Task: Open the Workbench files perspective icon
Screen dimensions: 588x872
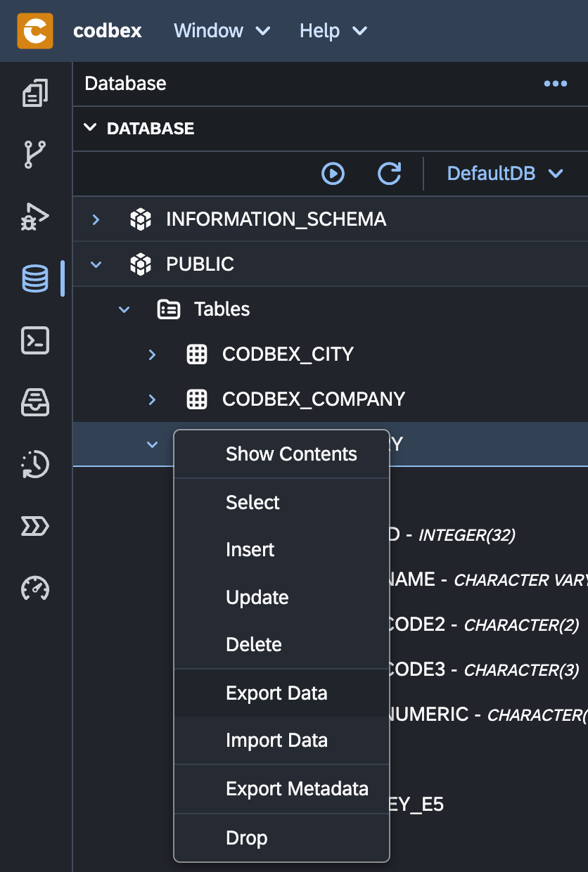Action: pyautogui.click(x=36, y=93)
